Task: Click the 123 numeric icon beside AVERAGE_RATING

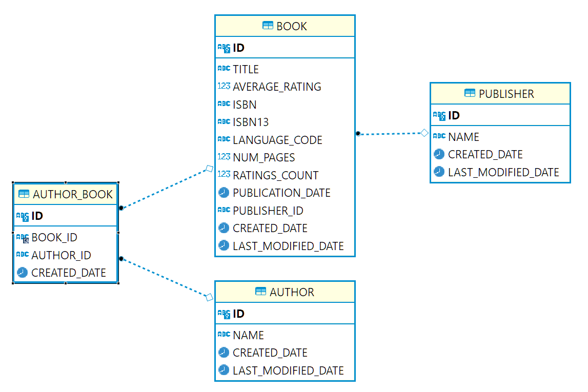Action: coord(224,87)
